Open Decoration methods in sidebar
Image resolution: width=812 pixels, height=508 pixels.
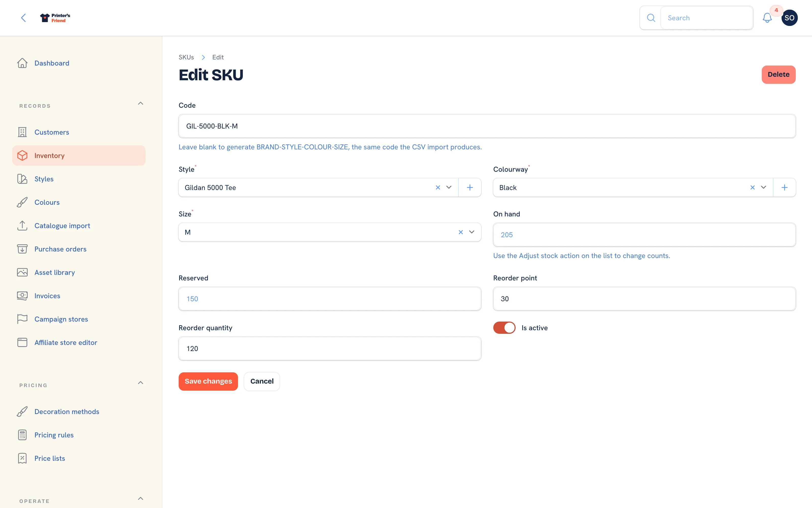[x=79, y=411]
